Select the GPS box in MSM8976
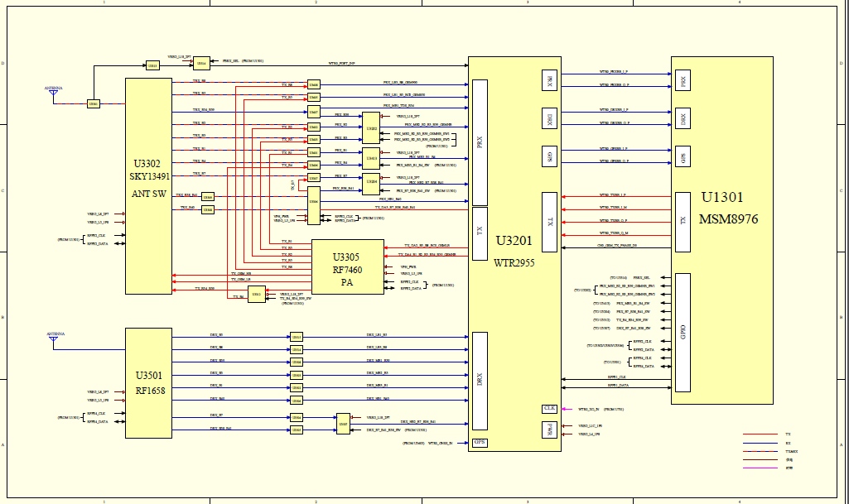This screenshot has width=849, height=504. click(683, 156)
